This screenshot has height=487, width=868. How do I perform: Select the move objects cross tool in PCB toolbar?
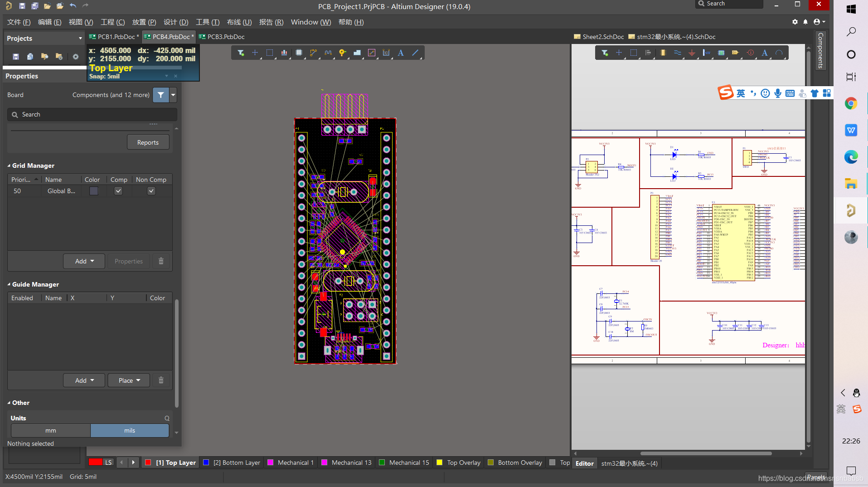[x=255, y=53]
